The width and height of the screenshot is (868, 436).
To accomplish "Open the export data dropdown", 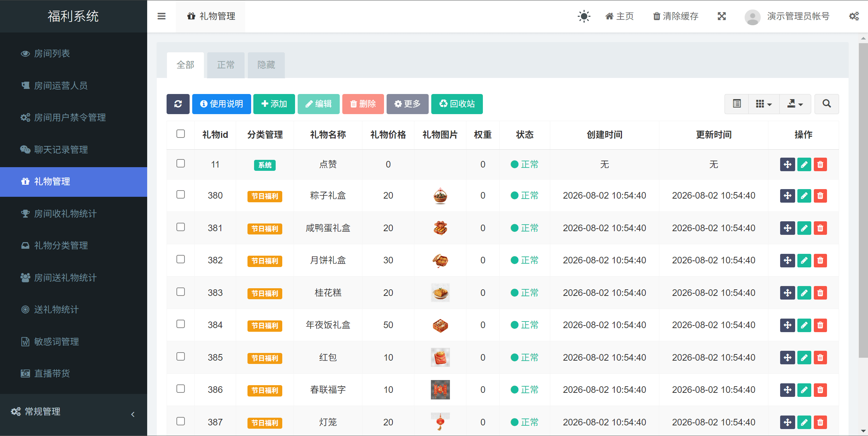I will coord(795,104).
